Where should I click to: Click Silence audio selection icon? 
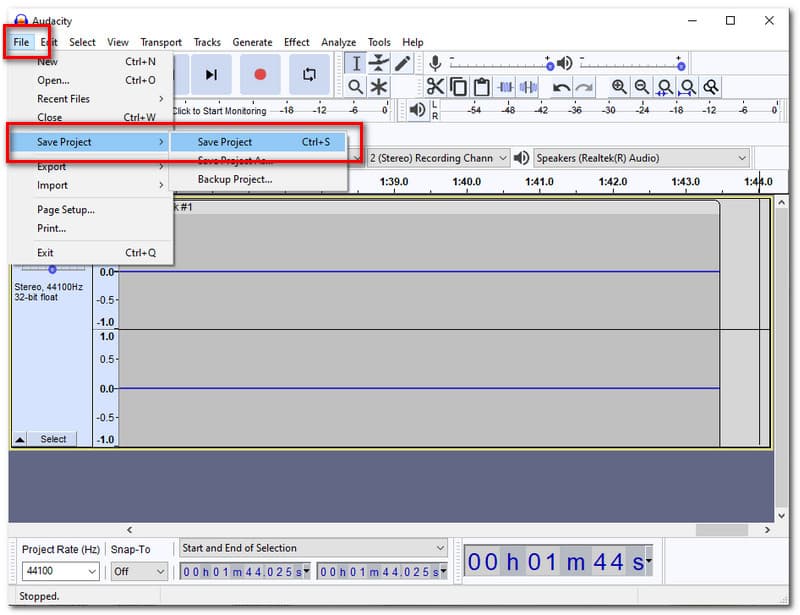point(528,87)
